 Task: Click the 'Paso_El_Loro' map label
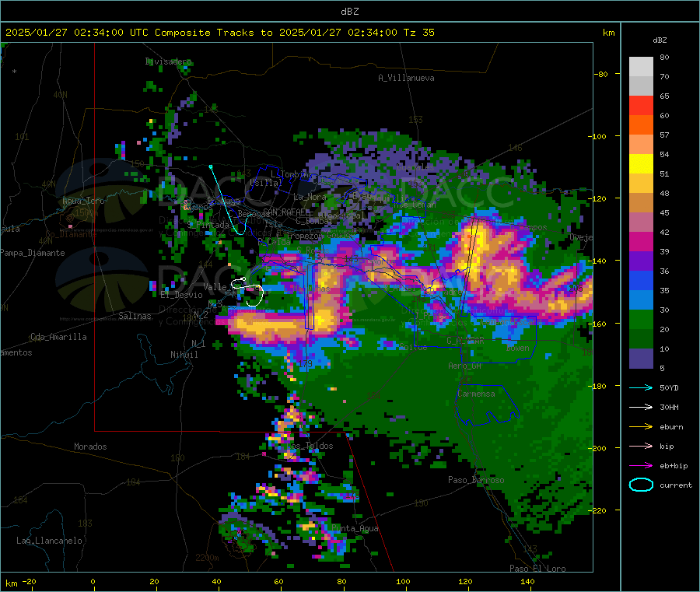[x=537, y=569]
